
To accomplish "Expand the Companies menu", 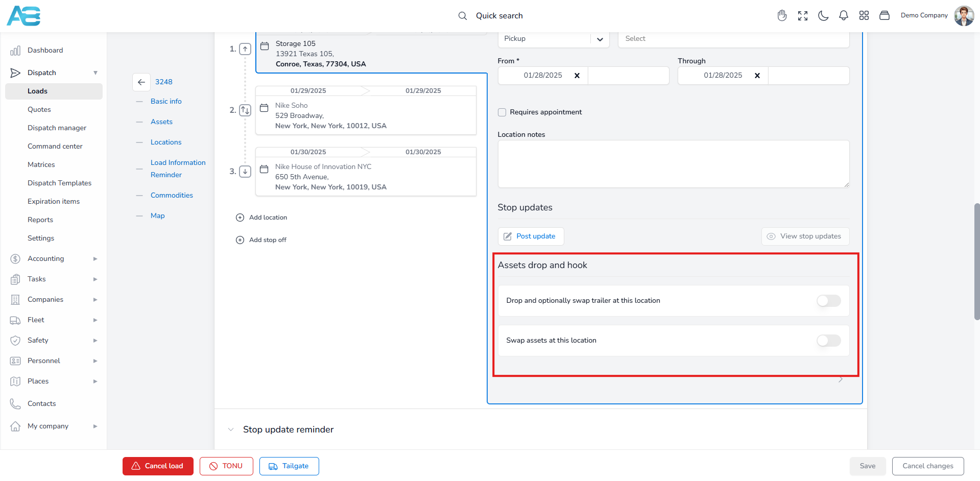I will click(x=95, y=300).
